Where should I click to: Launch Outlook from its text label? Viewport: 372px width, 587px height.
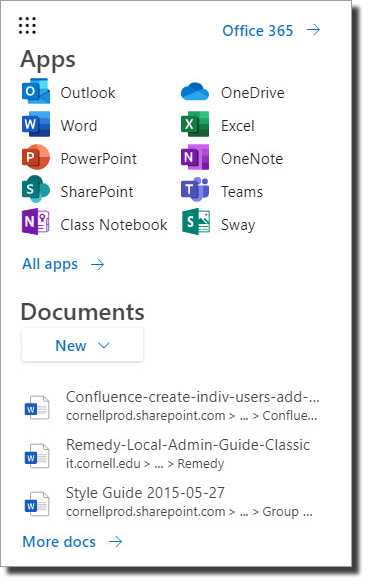[88, 93]
